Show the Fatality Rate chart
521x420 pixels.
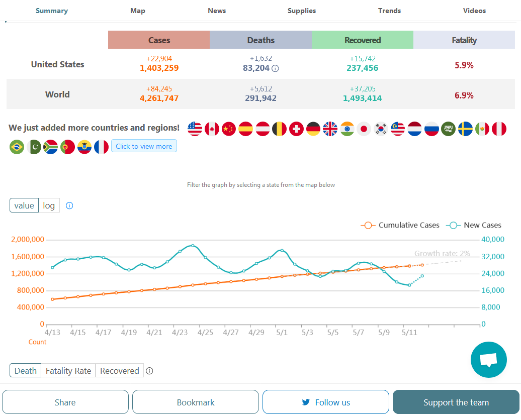[68, 371]
